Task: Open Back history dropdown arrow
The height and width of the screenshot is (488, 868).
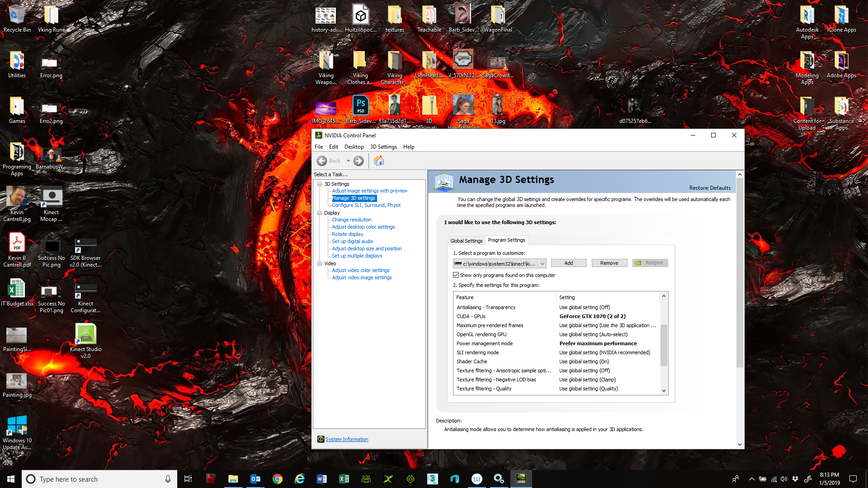Action: (348, 161)
